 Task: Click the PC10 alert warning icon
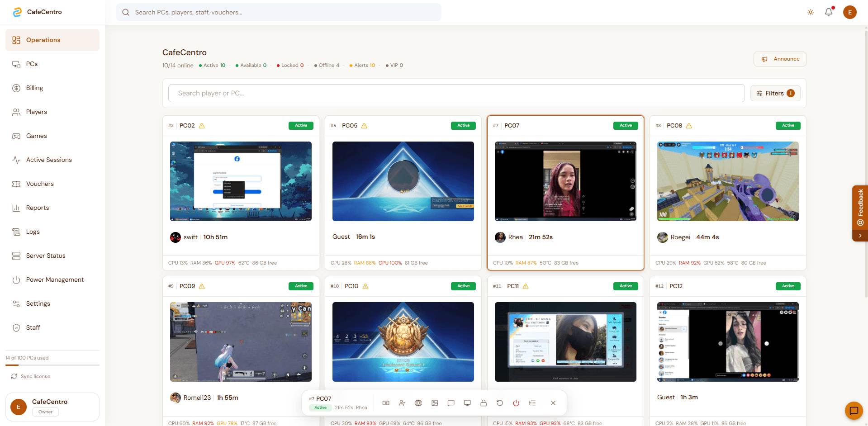pyautogui.click(x=365, y=286)
